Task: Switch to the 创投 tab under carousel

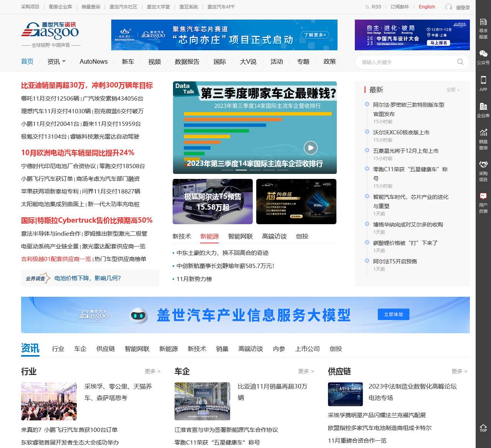Action: pyautogui.click(x=302, y=236)
